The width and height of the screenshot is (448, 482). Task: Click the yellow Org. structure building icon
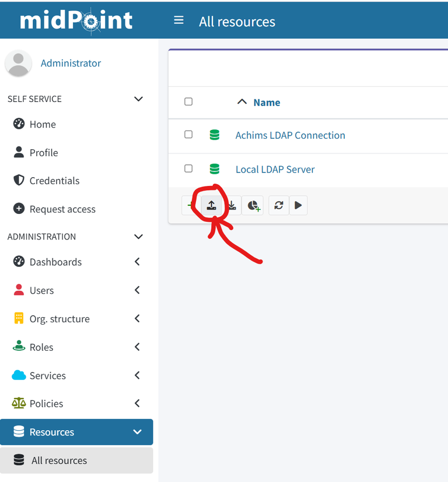click(x=19, y=318)
